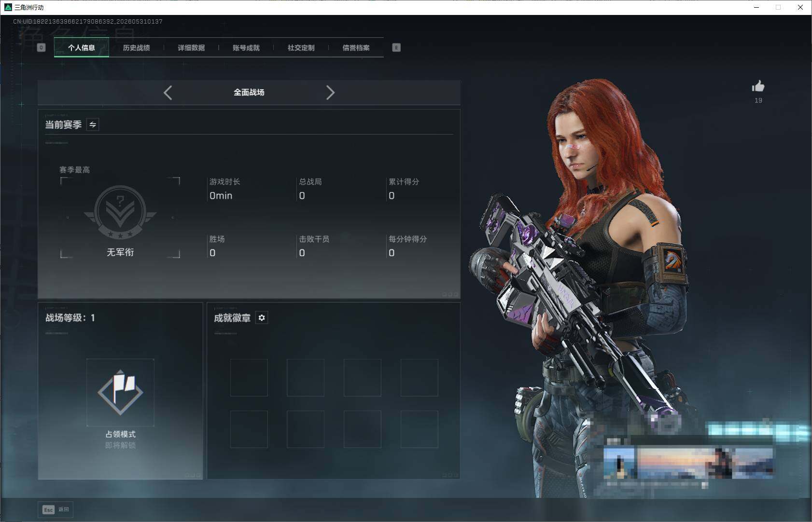
Task: Switch to the 详细数据 tab
Action: (191, 48)
